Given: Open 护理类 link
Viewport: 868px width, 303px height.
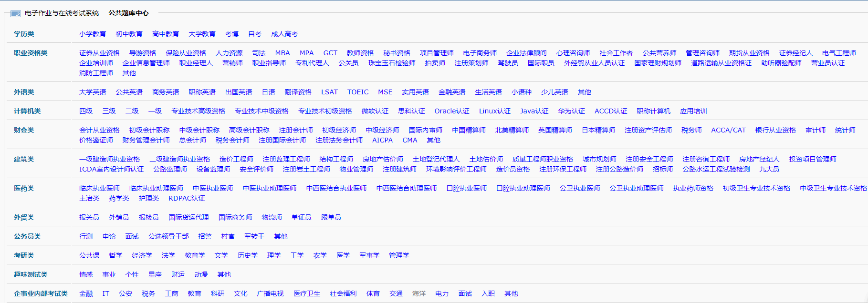Looking at the screenshot, I should [x=149, y=198].
